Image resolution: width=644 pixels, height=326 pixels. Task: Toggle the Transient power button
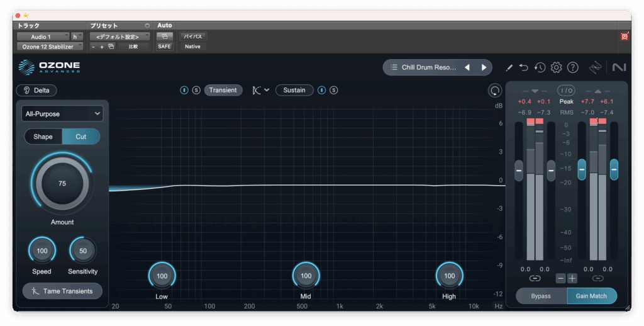tap(184, 90)
